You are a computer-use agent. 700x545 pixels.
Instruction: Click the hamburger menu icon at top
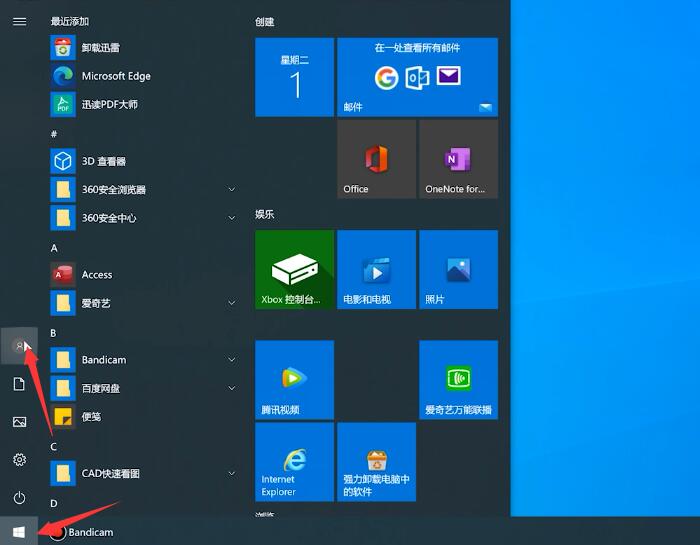tap(19, 21)
